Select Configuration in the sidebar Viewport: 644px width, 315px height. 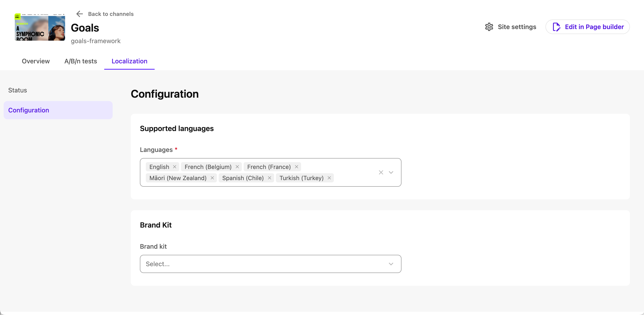pos(58,110)
